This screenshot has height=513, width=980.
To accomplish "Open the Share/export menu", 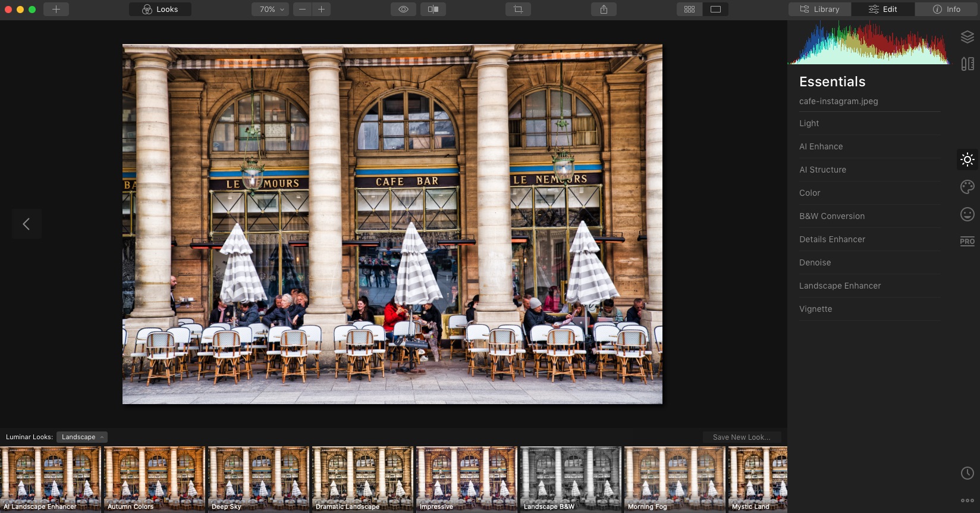I will [604, 10].
